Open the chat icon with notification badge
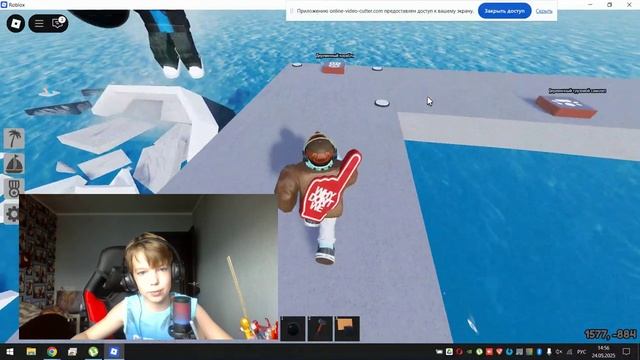 pyautogui.click(x=58, y=23)
